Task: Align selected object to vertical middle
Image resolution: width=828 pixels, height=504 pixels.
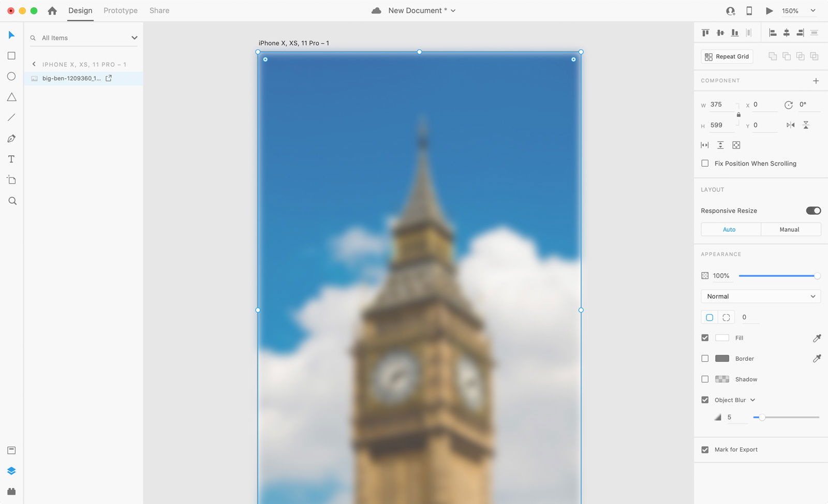Action: click(720, 33)
